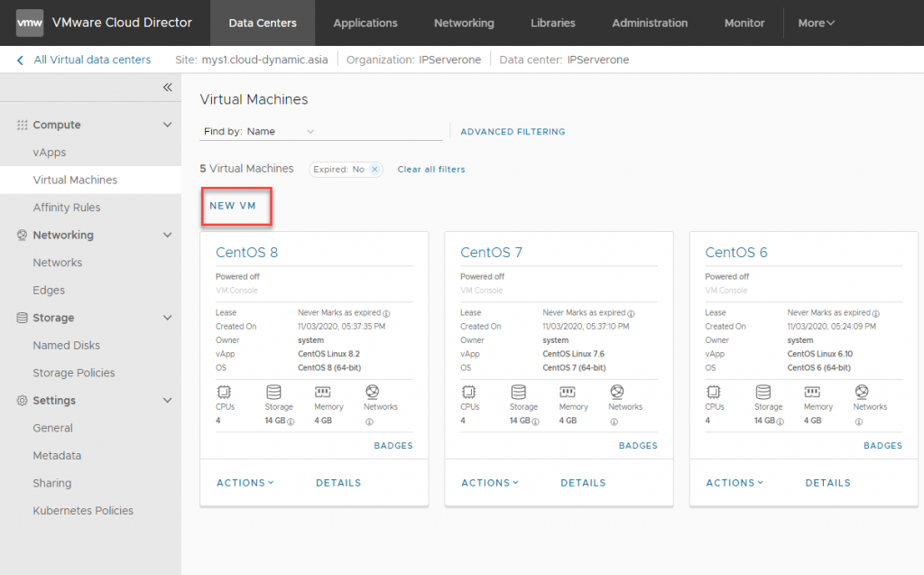Click Clear all filters link
Viewport: 924px width, 575px height.
click(431, 170)
